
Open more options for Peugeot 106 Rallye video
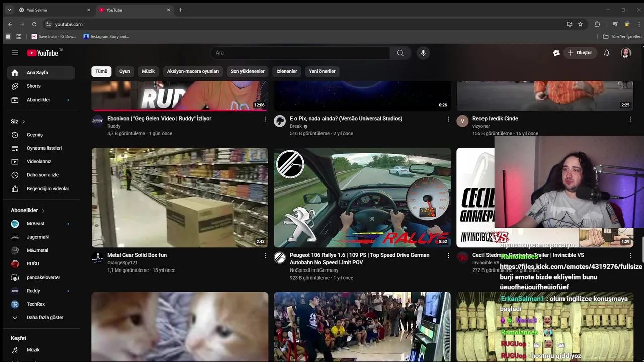point(448,256)
